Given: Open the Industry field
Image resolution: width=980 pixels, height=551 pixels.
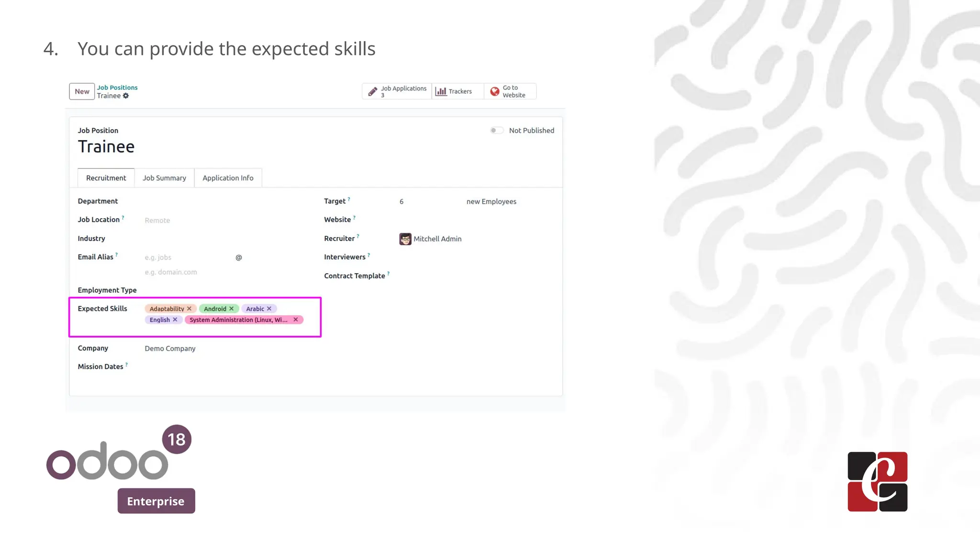Looking at the screenshot, I should pyautogui.click(x=225, y=239).
